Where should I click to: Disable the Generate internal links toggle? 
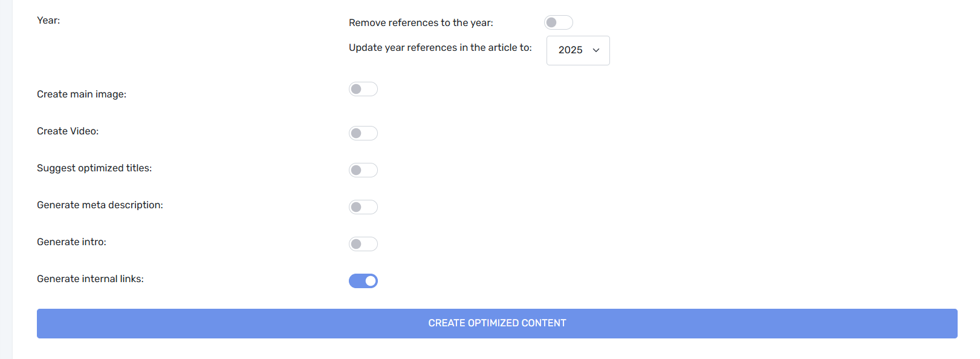(363, 281)
